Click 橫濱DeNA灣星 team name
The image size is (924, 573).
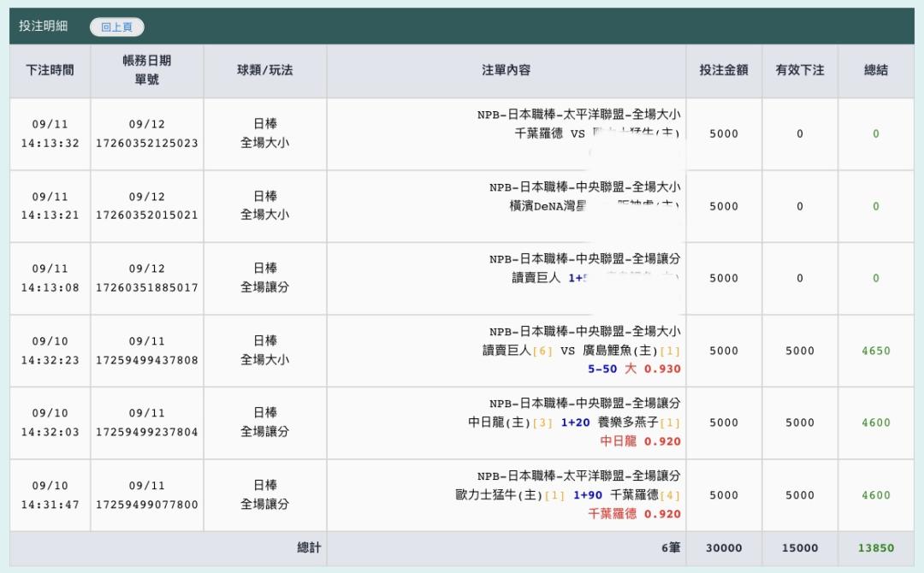coord(548,206)
